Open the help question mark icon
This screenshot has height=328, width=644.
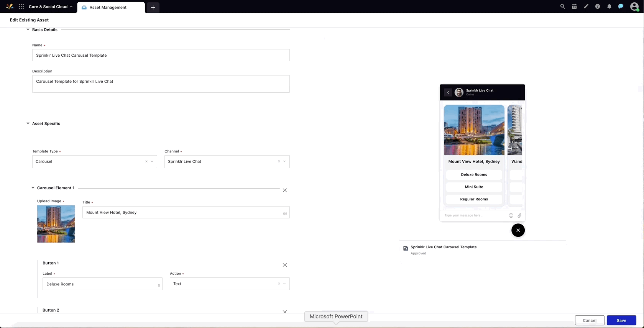tap(597, 7)
